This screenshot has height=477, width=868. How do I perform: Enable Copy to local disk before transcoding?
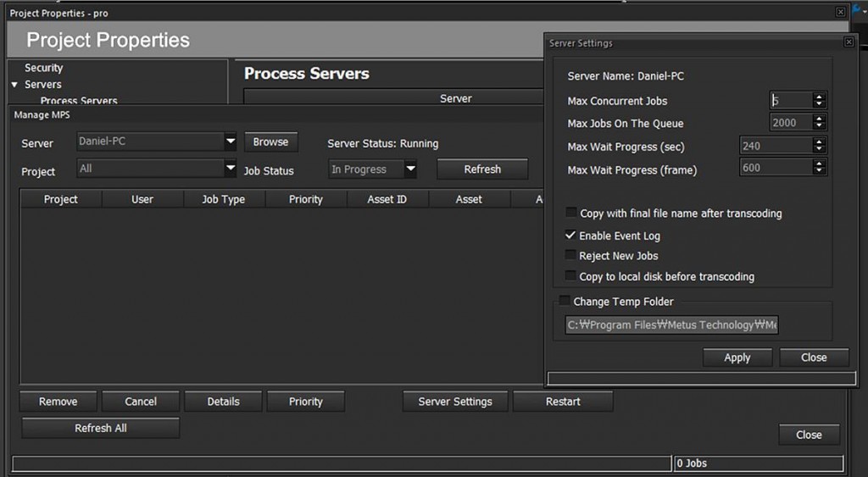point(570,275)
